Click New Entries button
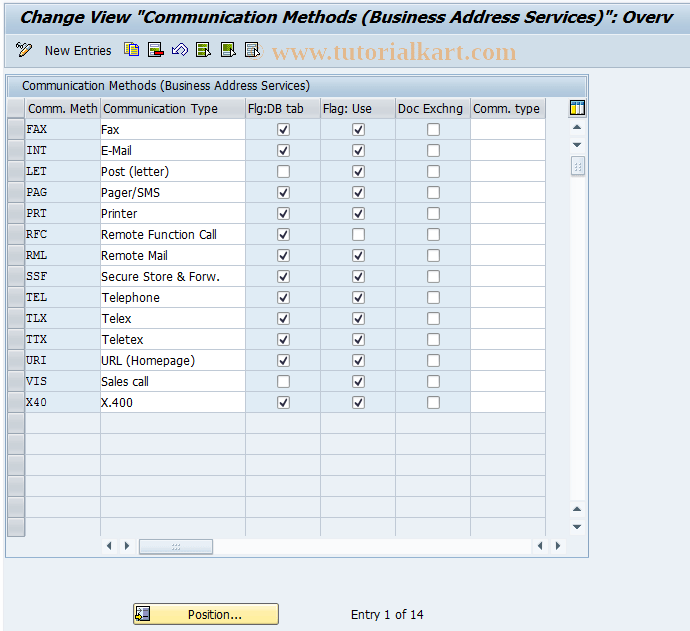The height and width of the screenshot is (631, 690). point(78,51)
